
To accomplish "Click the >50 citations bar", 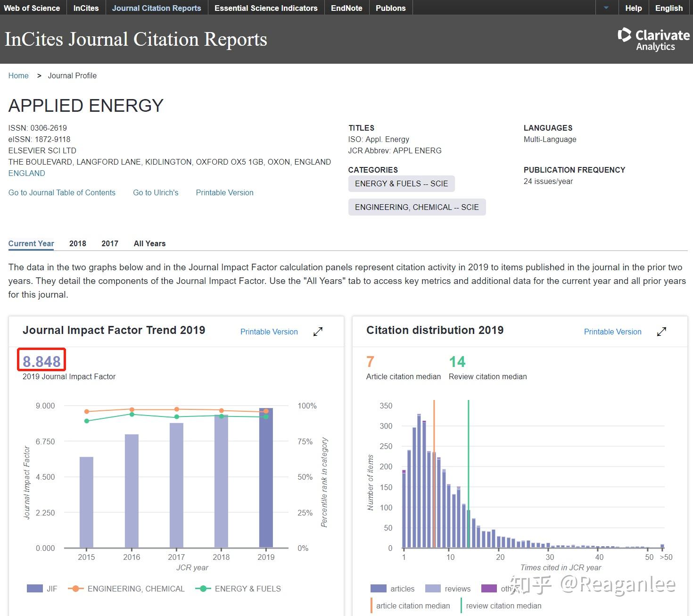I will coord(662,546).
